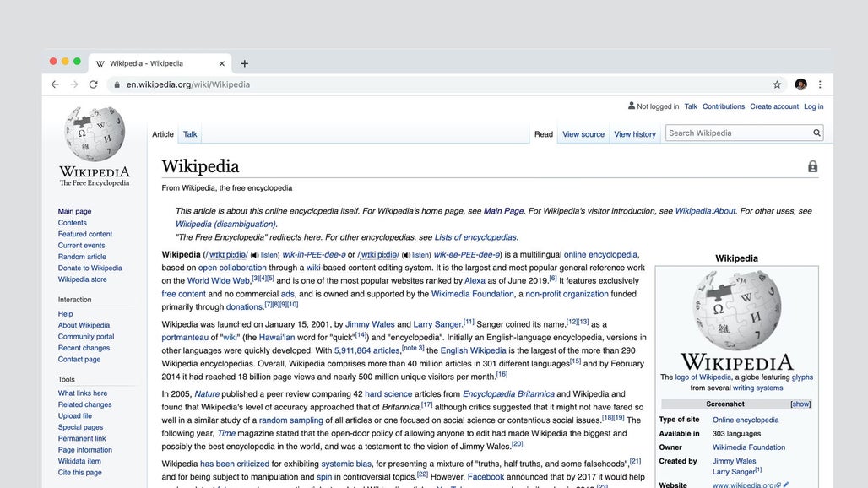Open the Random article sidebar link
Image resolution: width=868 pixels, height=488 pixels.
[x=82, y=257]
